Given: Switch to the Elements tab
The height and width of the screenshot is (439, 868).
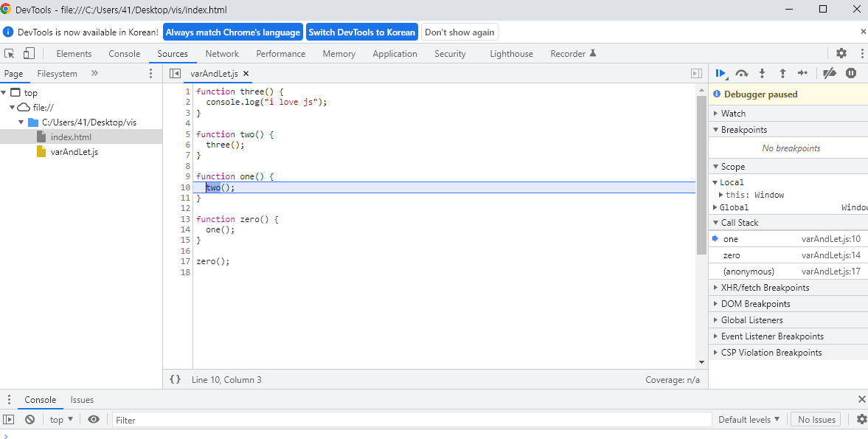Looking at the screenshot, I should point(74,54).
